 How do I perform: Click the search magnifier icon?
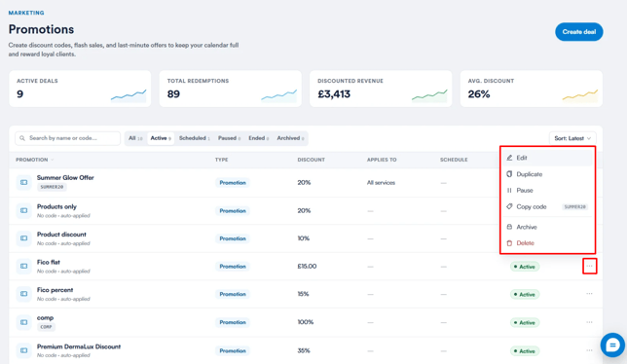(x=22, y=138)
